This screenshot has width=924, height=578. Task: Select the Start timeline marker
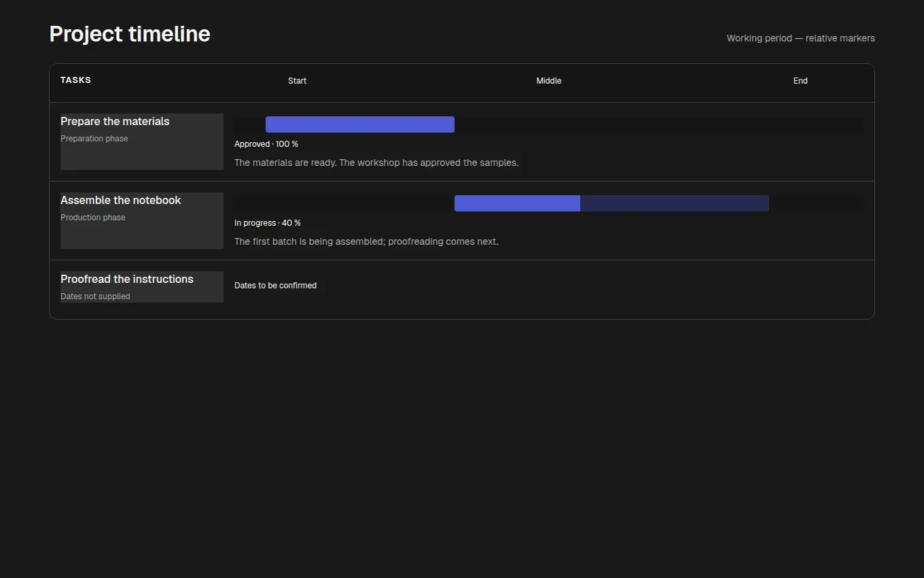tap(297, 80)
